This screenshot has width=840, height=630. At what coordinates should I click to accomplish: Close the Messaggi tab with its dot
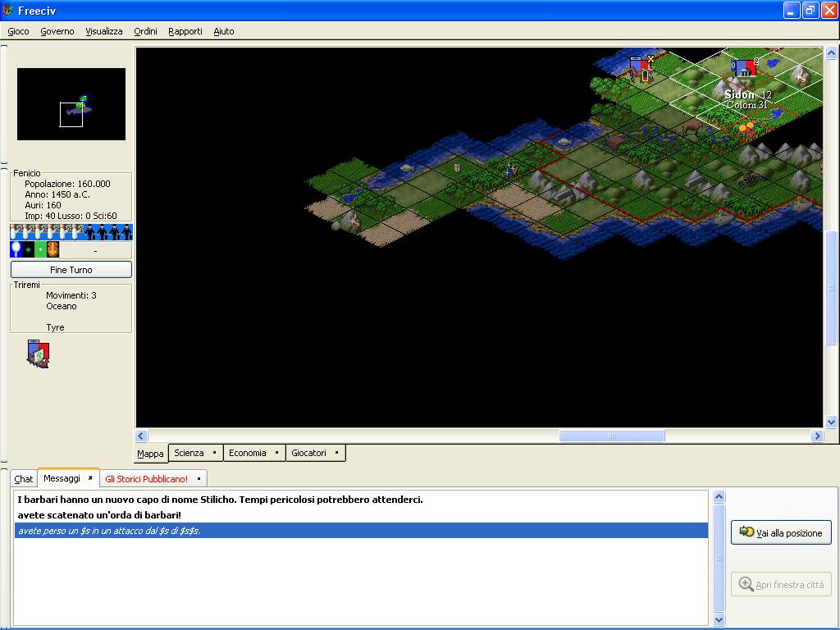(x=90, y=478)
